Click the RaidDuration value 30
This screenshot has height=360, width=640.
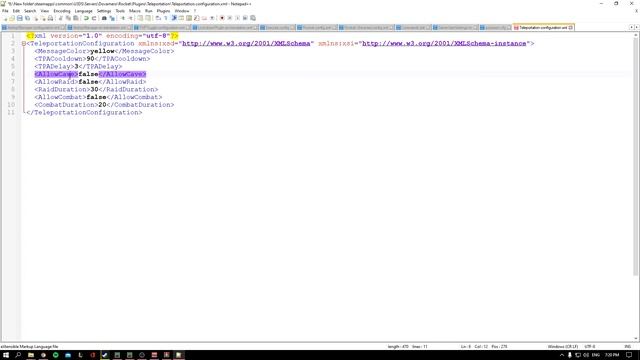click(94, 89)
